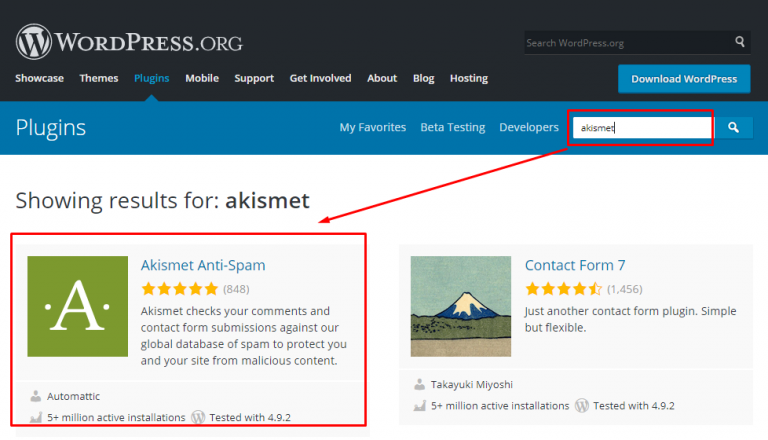Click the WordPress.org logo
The image size is (768, 440).
(x=129, y=42)
